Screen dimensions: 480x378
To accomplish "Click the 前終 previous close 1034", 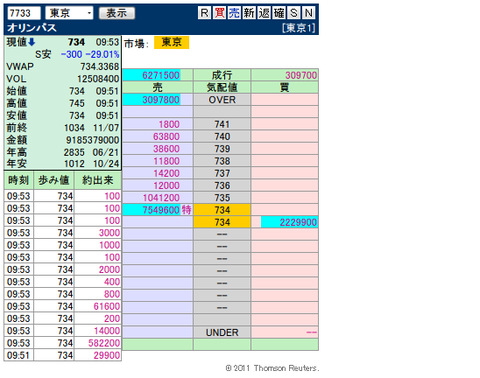I will pos(74,128).
